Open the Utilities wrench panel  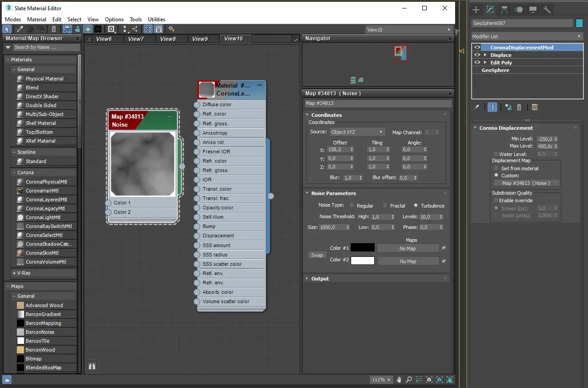tap(547, 9)
